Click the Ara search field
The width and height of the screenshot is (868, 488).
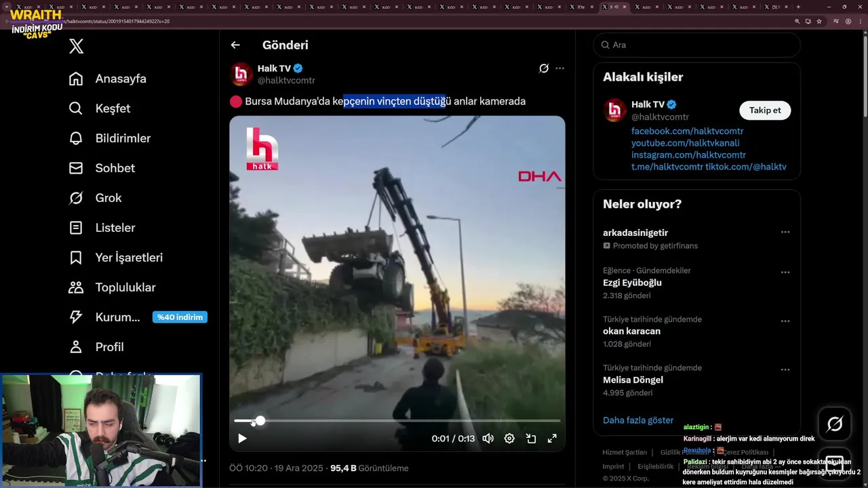tap(696, 45)
